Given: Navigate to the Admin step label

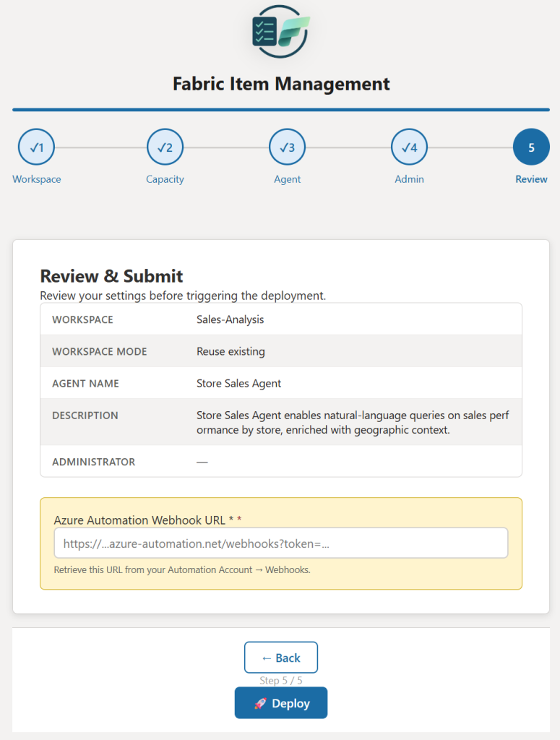Looking at the screenshot, I should coord(409,179).
